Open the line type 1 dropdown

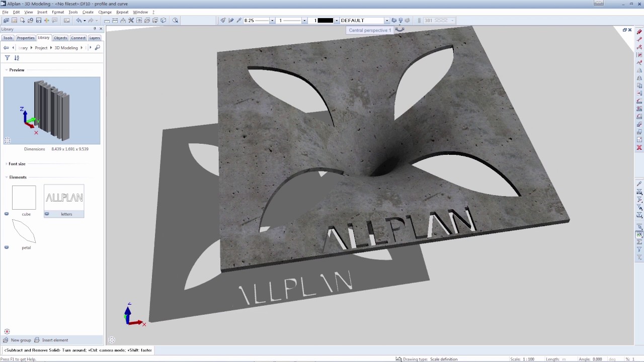click(x=304, y=21)
